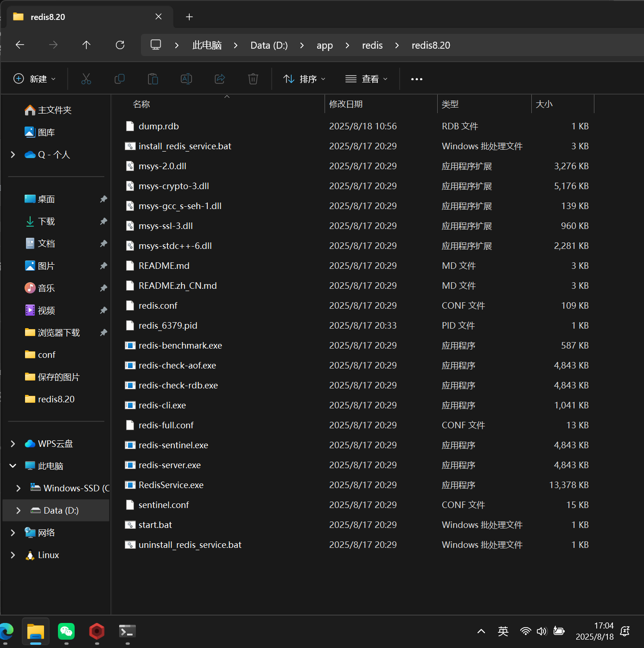Select install_redis_service.bat file
The width and height of the screenshot is (644, 648).
click(x=185, y=146)
